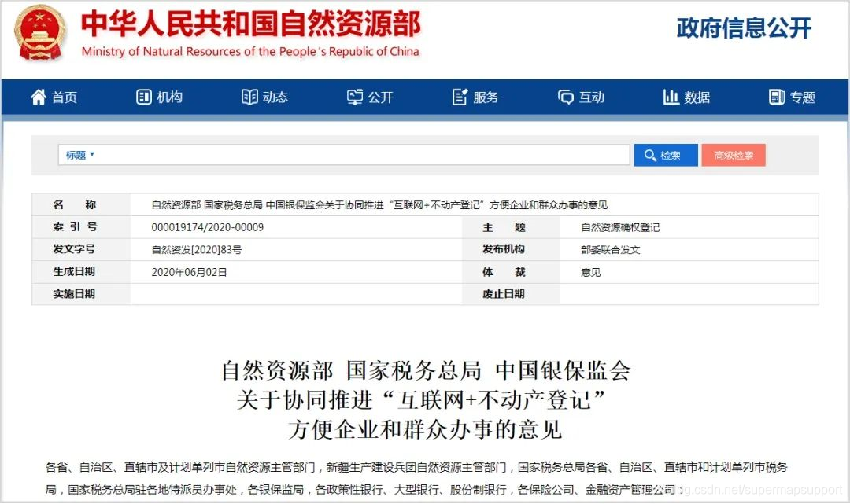Viewport: 850px width, 504px height.
Task: Click the 高级检索 advanced search button
Action: 734,156
